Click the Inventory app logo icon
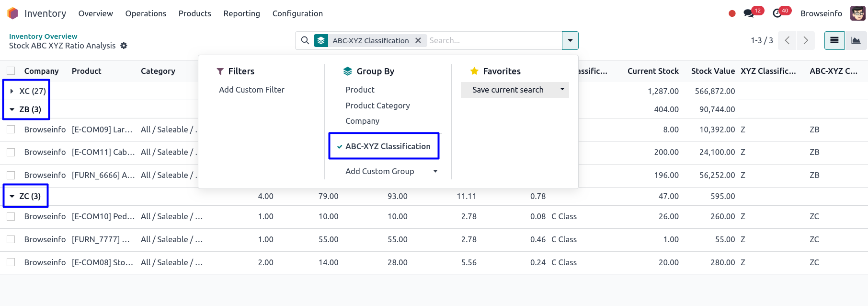Viewport: 868px width, 306px height. [13, 13]
